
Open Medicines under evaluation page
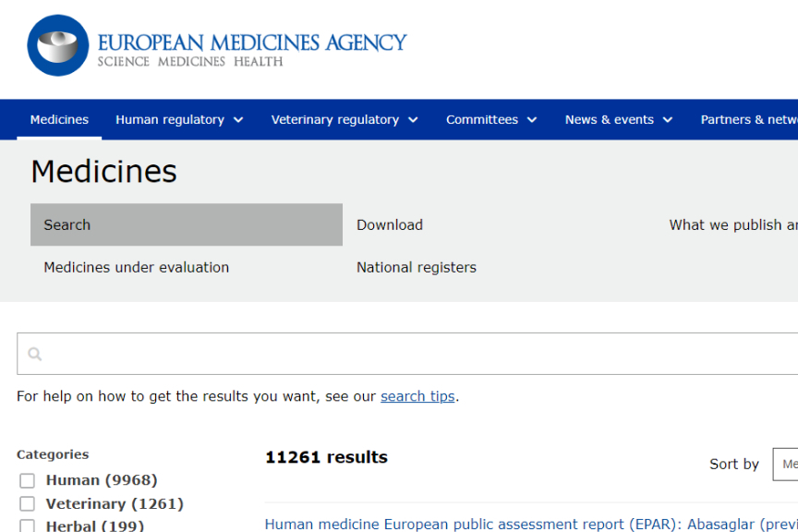click(137, 267)
